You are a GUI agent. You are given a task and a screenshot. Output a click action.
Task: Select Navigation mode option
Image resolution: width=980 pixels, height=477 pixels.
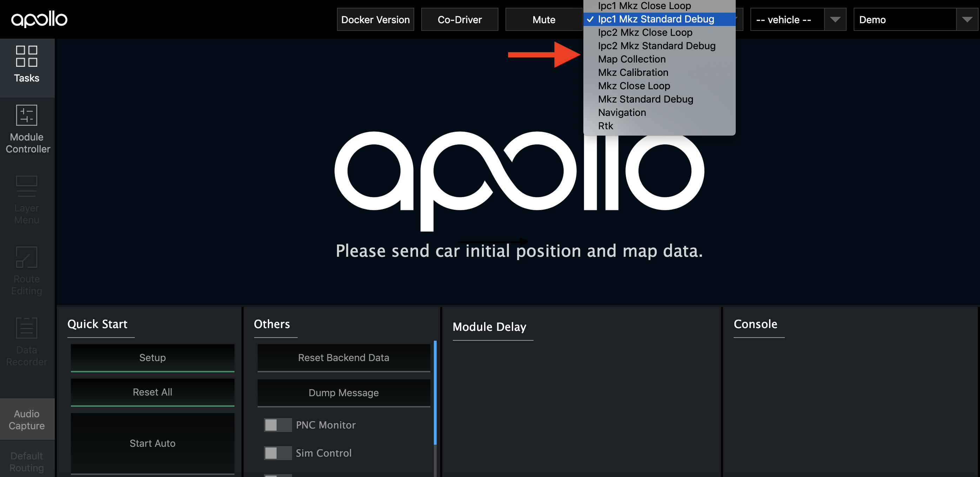pos(659,112)
